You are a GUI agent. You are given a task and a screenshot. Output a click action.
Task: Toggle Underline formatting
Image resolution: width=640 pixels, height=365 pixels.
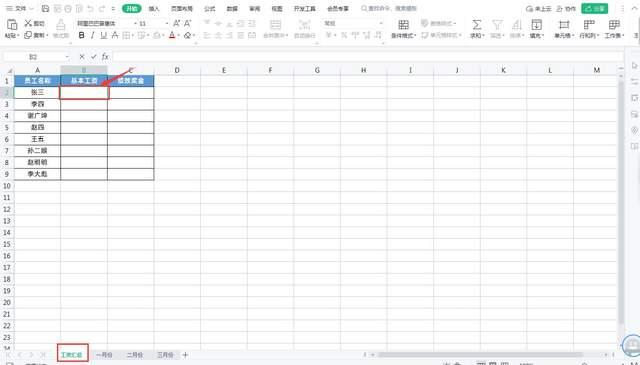tap(103, 36)
